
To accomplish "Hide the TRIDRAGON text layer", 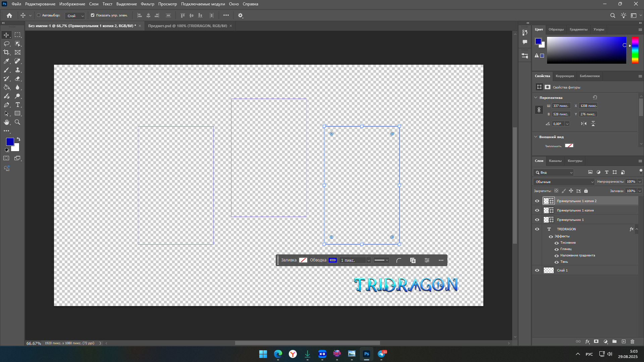I will pyautogui.click(x=537, y=229).
